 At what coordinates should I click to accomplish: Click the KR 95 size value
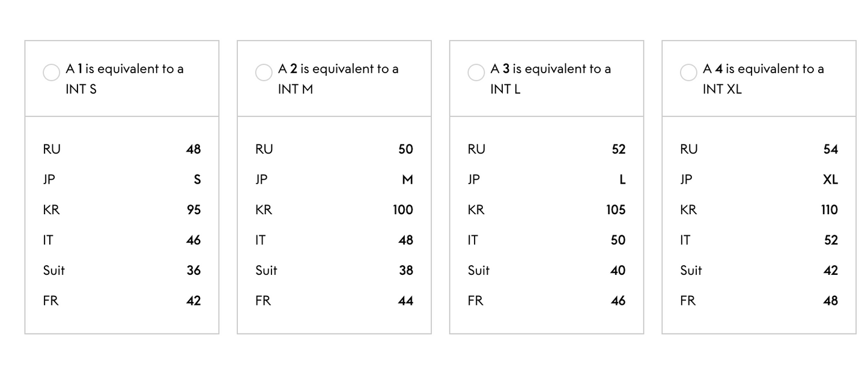point(193,210)
